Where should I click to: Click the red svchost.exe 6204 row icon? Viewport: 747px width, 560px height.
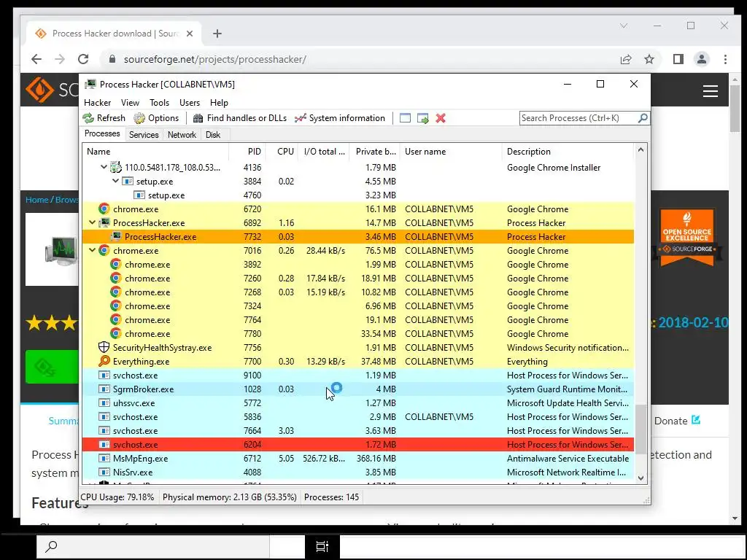[104, 444]
